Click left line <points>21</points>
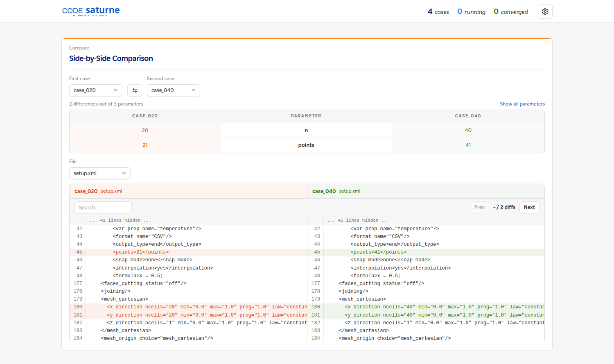 pos(188,252)
